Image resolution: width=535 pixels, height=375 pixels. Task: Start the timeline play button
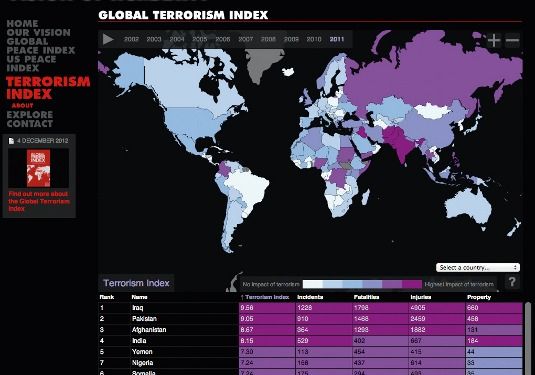point(108,39)
